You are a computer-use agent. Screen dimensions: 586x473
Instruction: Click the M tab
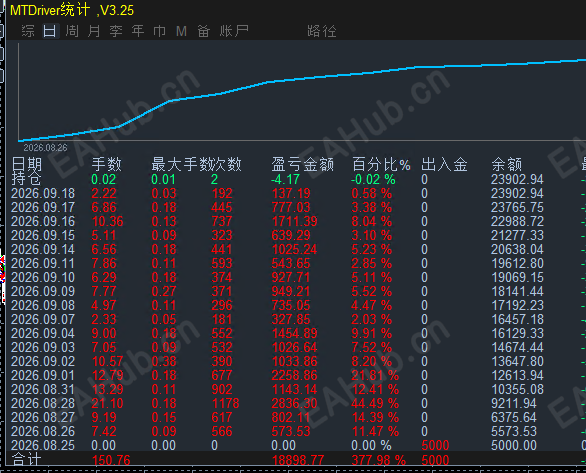tap(181, 31)
